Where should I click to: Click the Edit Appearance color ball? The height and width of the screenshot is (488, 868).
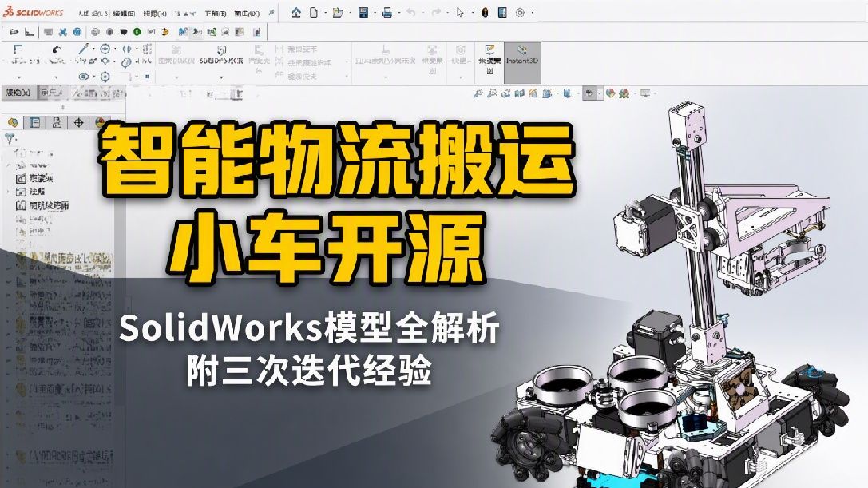610,93
